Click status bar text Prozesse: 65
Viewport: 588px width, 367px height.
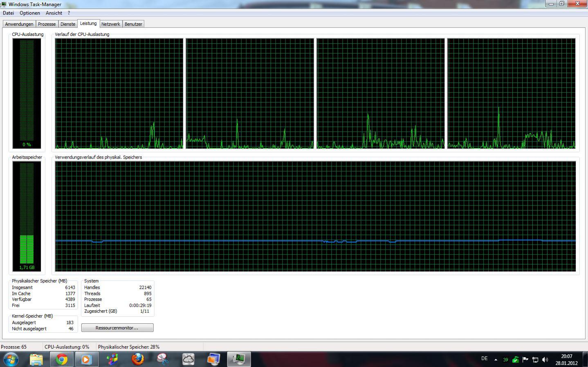(x=13, y=347)
